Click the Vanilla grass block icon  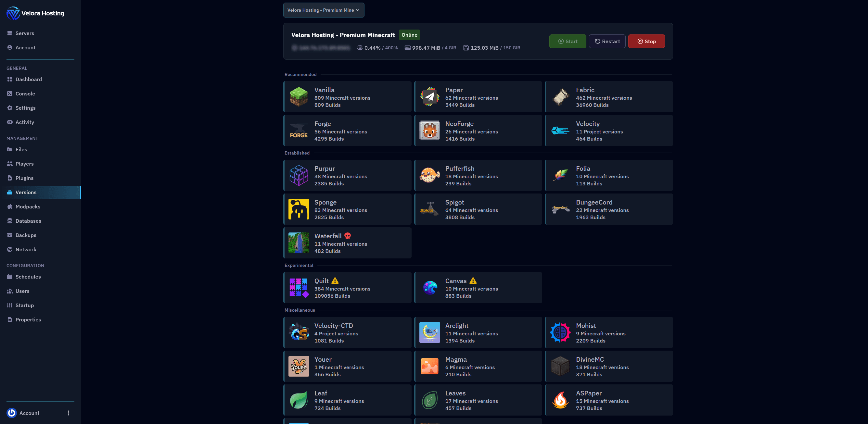(x=299, y=97)
